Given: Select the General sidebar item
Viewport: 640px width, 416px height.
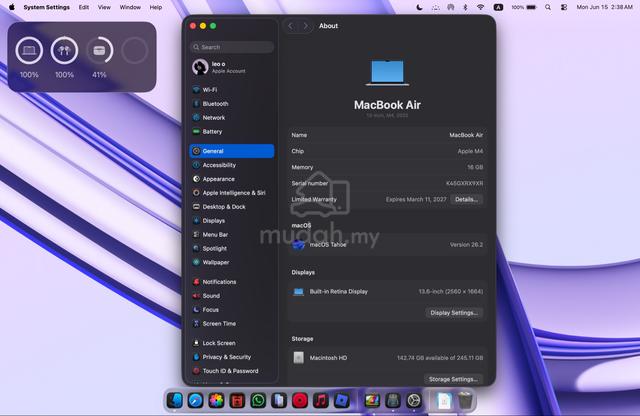Looking at the screenshot, I should click(x=231, y=151).
